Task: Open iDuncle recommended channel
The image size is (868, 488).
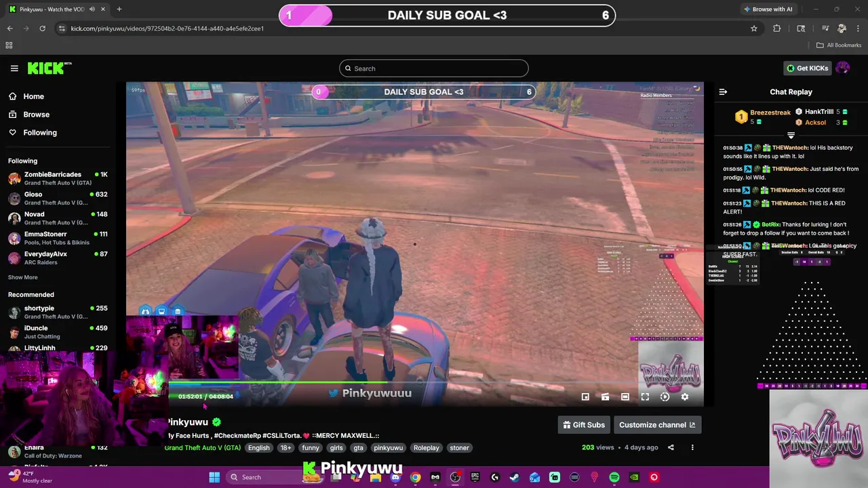Action: point(58,331)
